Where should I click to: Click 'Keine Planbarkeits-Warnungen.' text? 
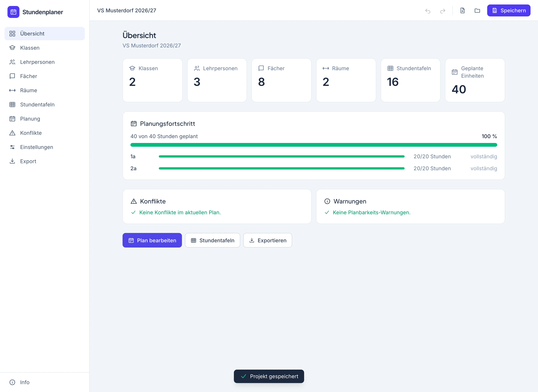tap(372, 213)
